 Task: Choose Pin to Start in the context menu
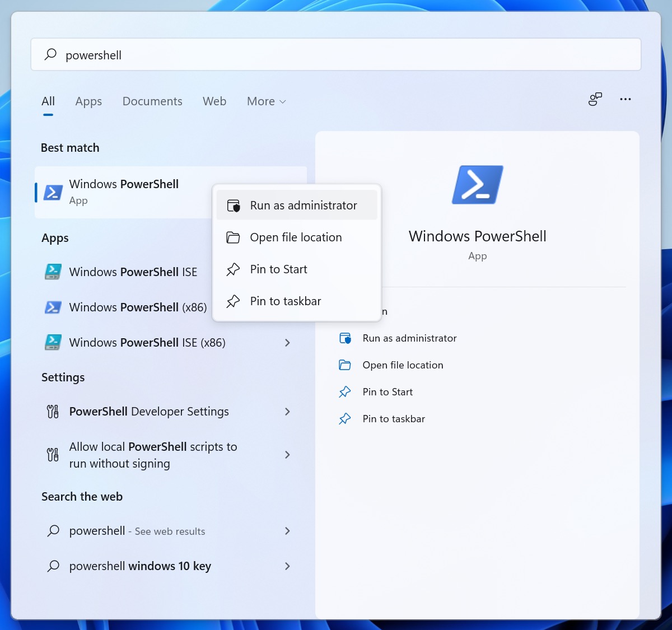coord(278,269)
